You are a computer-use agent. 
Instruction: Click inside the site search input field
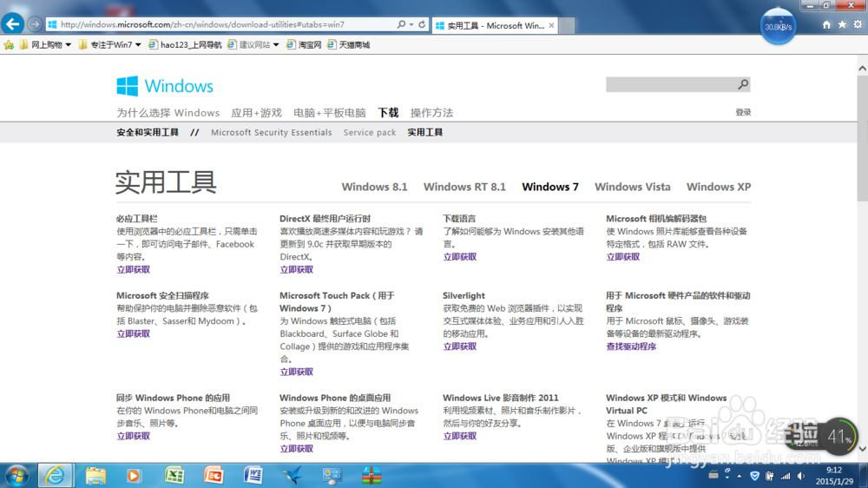coord(671,84)
